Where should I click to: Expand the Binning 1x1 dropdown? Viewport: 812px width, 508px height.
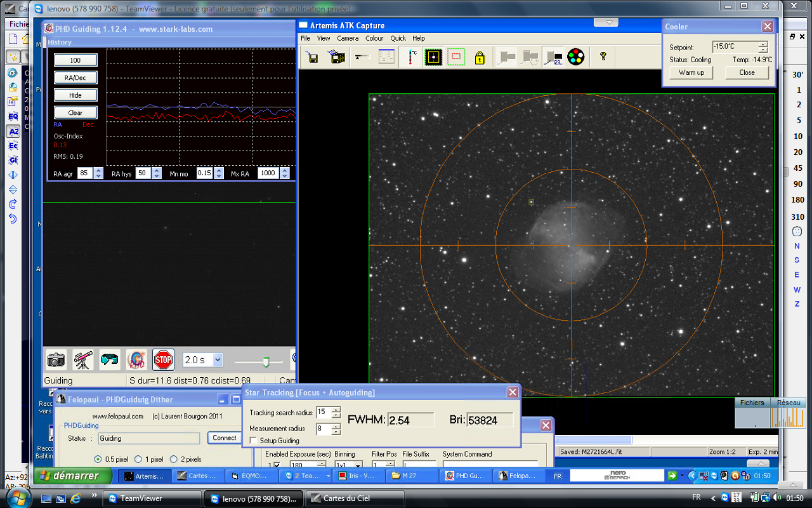pyautogui.click(x=357, y=466)
